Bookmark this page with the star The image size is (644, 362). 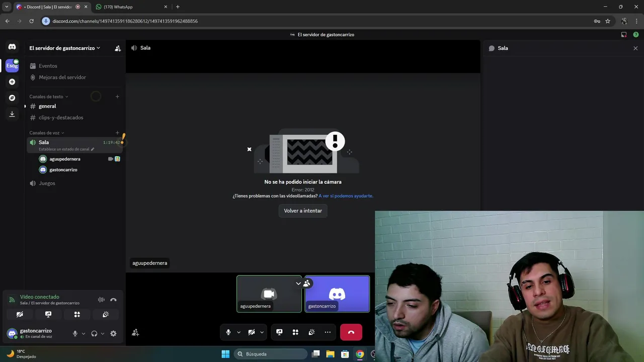pos(608,21)
